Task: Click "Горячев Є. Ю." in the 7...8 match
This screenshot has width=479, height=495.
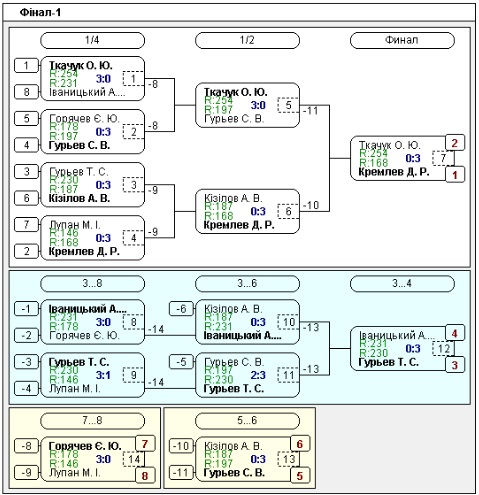Action: [x=85, y=446]
